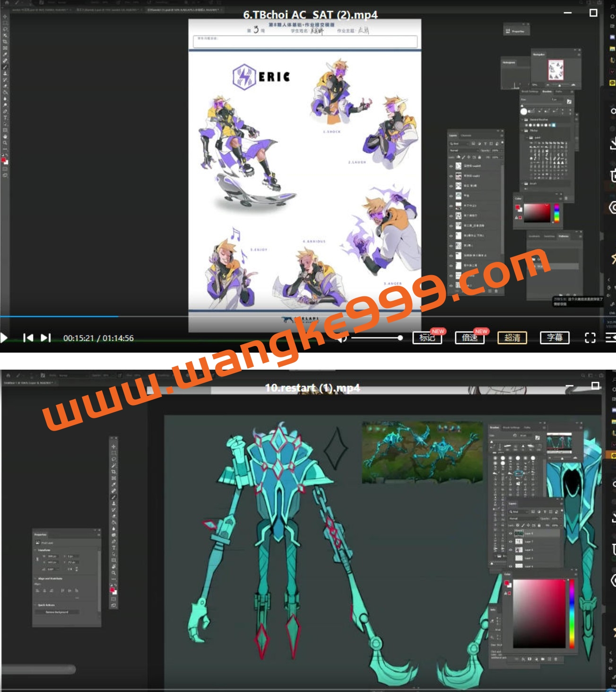616x692 pixels.
Task: Click the Lock All padlock icon in Layers panel
Action: coord(539,525)
